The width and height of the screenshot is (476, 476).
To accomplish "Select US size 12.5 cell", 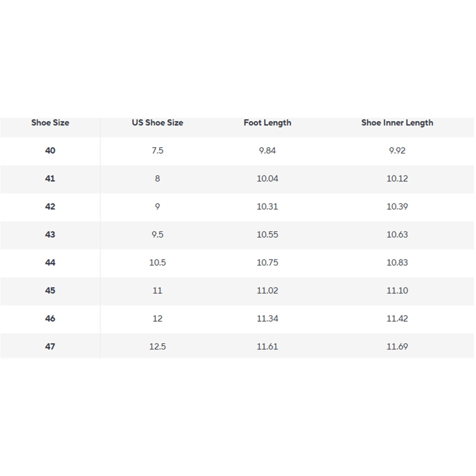I will [157, 346].
